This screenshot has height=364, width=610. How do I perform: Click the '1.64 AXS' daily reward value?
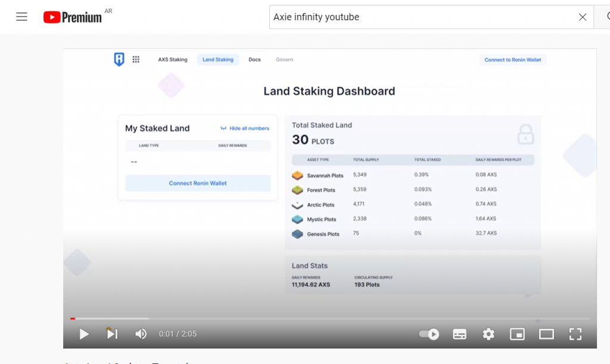click(x=485, y=219)
